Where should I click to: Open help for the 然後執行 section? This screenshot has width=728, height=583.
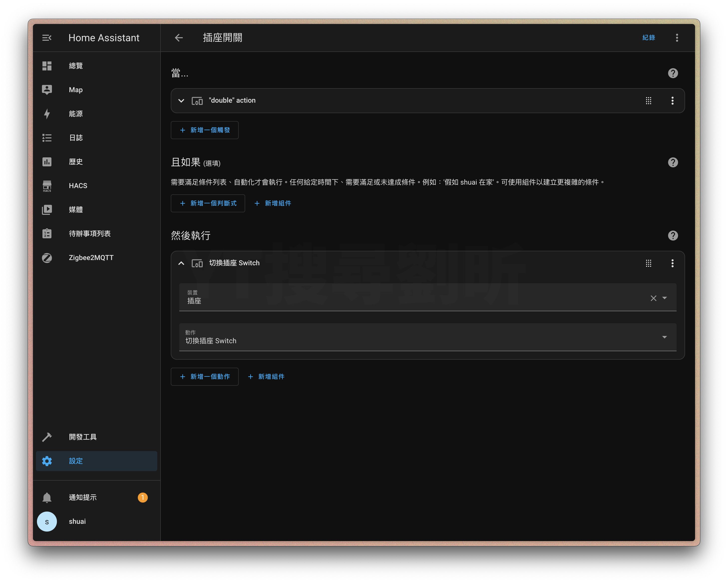click(x=673, y=236)
